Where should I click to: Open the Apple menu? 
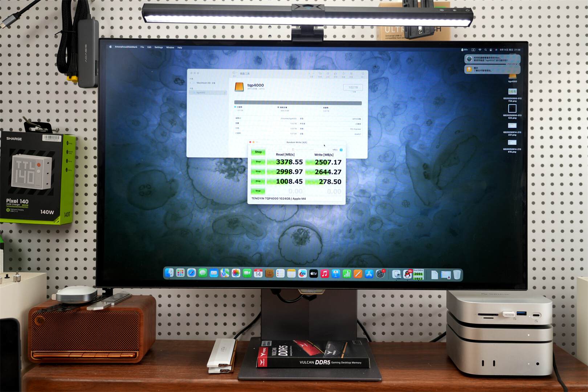[111, 47]
